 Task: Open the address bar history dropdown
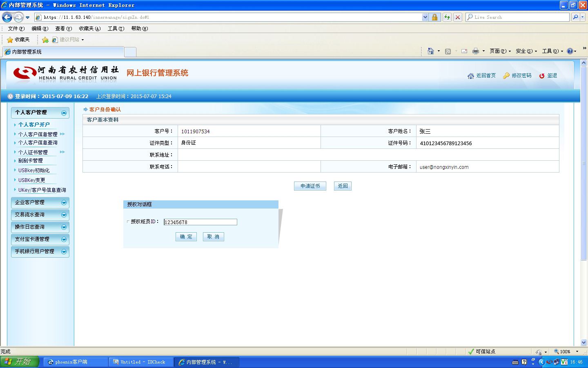[x=425, y=17]
